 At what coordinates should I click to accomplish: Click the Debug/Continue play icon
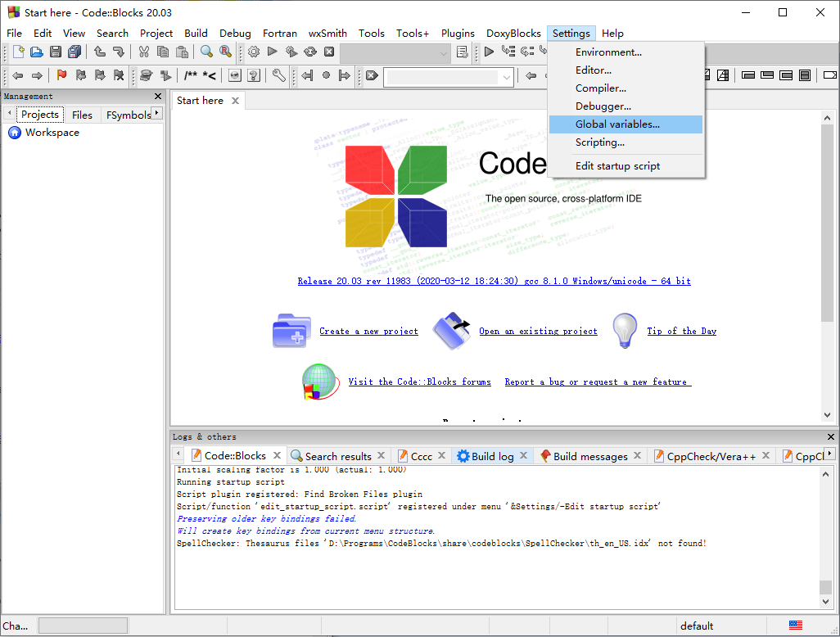[x=489, y=52]
